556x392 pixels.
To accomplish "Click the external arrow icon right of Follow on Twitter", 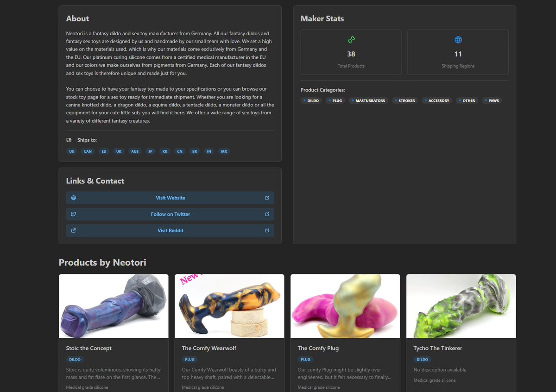I will coord(267,214).
